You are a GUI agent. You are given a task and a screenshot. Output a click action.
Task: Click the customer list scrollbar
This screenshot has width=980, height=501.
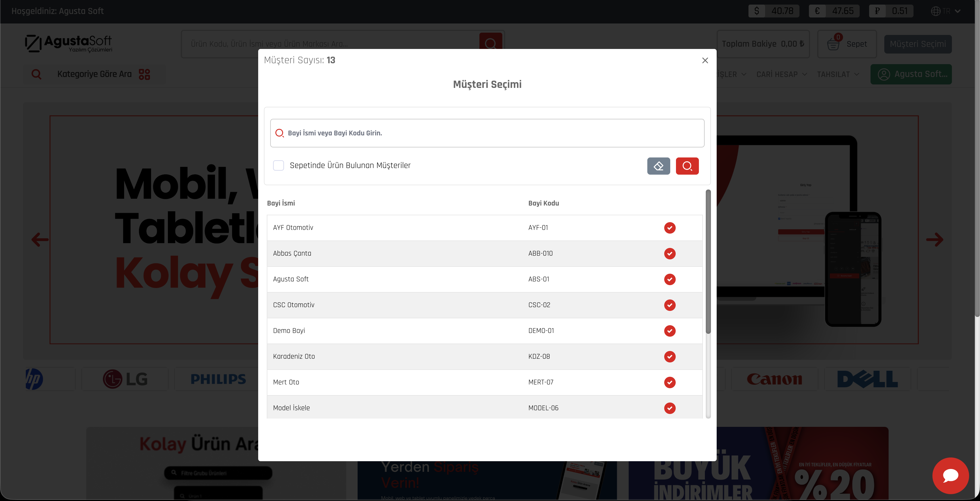[708, 262]
